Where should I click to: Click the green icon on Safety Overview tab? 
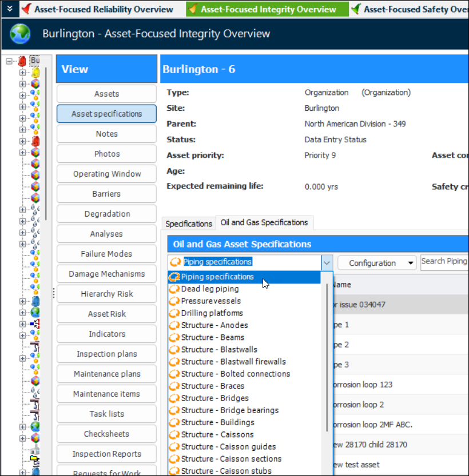(x=356, y=9)
